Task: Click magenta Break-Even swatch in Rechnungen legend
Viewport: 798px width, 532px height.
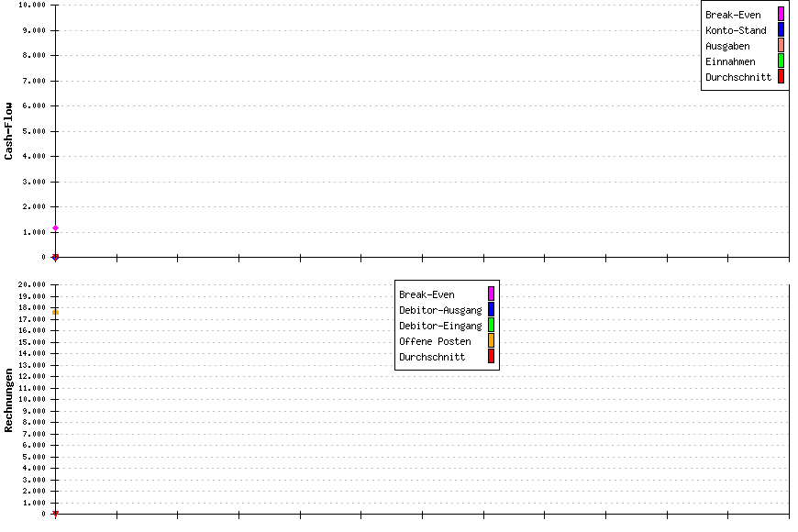Action: pos(491,294)
